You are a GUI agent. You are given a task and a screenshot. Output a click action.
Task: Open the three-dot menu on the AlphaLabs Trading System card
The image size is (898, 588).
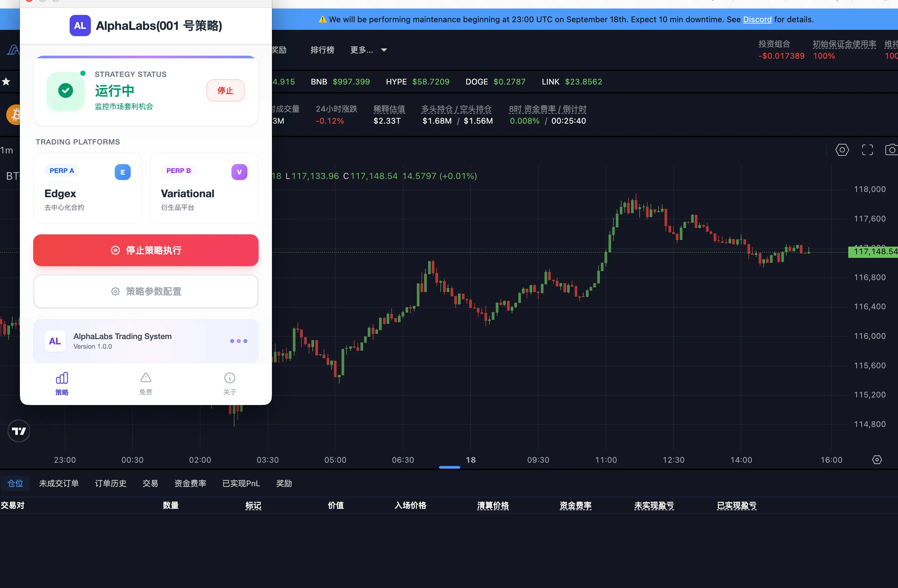[x=238, y=341]
